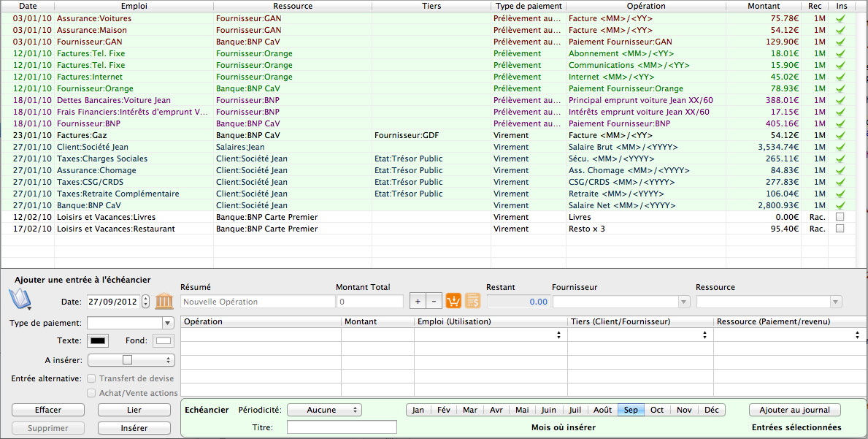This screenshot has width=868, height=439.
Task: Toggle Ins checkmark for Dettes Bancaires:Voiture Jean row
Action: click(840, 100)
